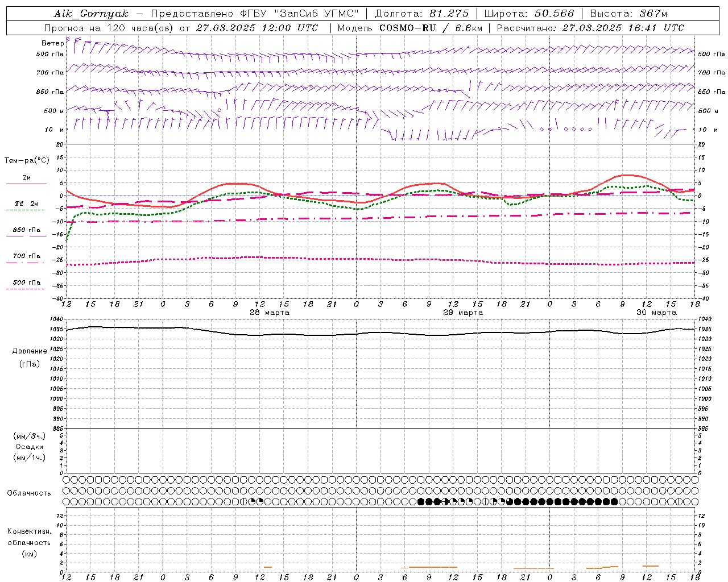Click the calm wind circle at 500 м level
The image size is (728, 582).
pos(220,110)
